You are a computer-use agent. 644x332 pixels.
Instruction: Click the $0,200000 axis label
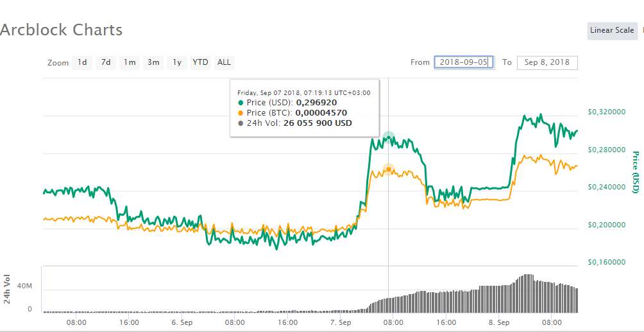click(607, 225)
